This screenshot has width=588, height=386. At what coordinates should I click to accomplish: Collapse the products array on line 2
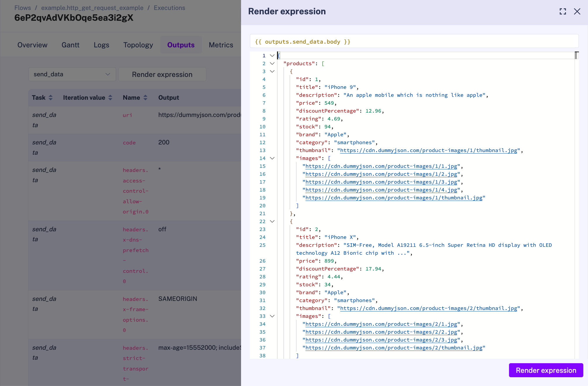[x=272, y=63]
